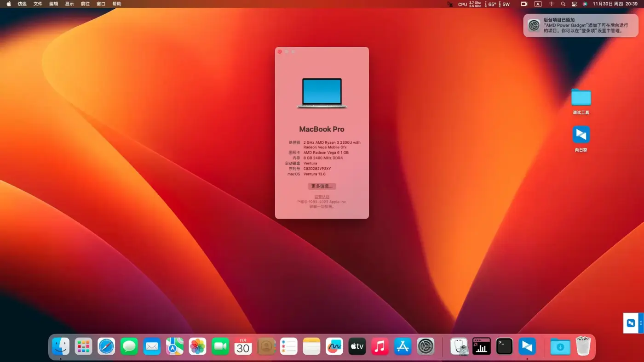Open the App Store Dock icon
Screen dimensions: 644x362
(x=402, y=346)
